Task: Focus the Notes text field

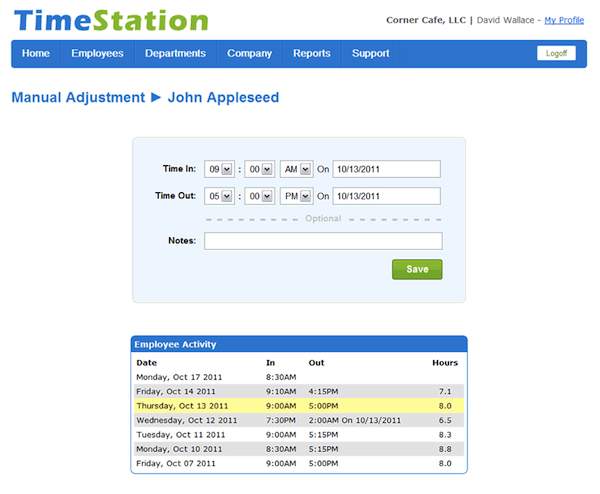Action: pos(323,241)
